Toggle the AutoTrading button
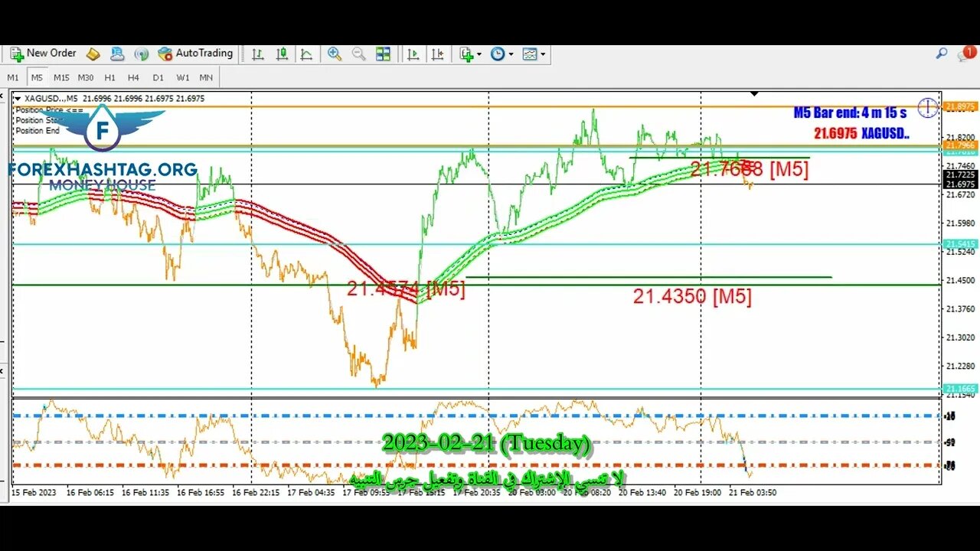980x551 pixels. click(195, 54)
